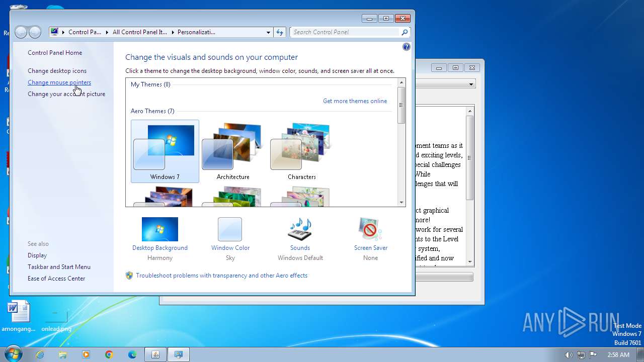Open dropdown in the background window
Image resolution: width=644 pixels, height=362 pixels.
pos(471,84)
